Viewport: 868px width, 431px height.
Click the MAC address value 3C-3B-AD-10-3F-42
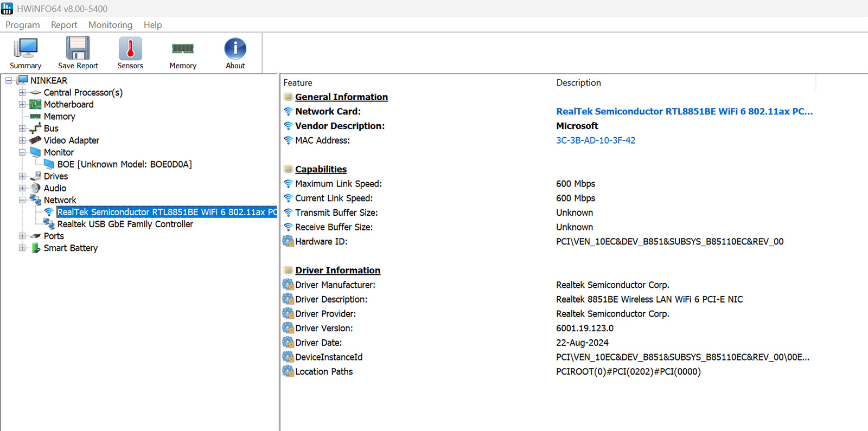(x=595, y=140)
